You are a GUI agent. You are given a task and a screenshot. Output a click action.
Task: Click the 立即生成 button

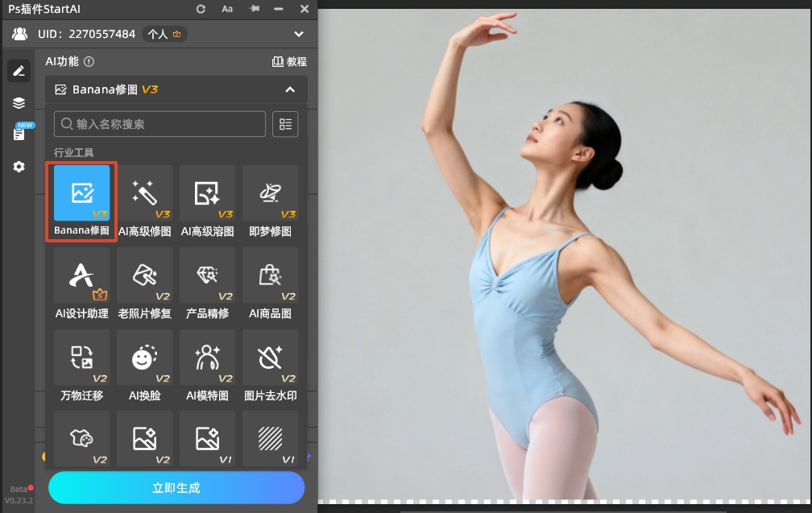(x=176, y=487)
